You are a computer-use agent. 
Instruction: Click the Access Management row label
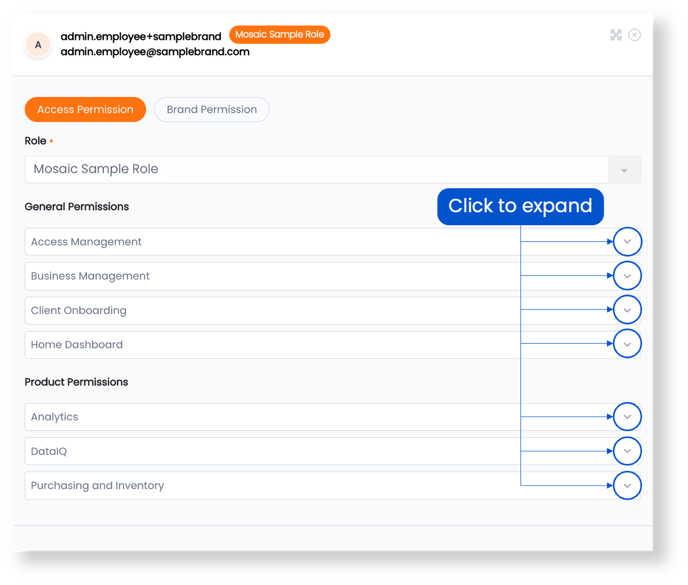click(86, 242)
